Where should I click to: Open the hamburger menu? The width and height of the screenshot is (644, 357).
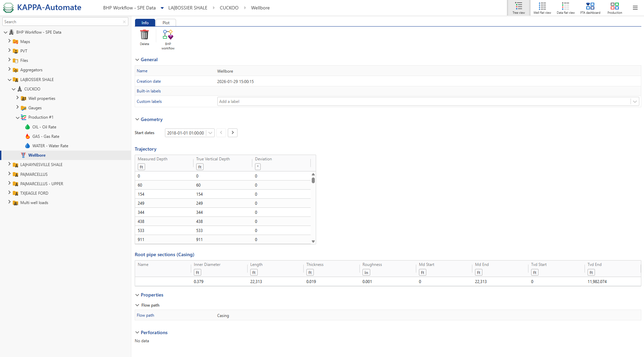[635, 8]
